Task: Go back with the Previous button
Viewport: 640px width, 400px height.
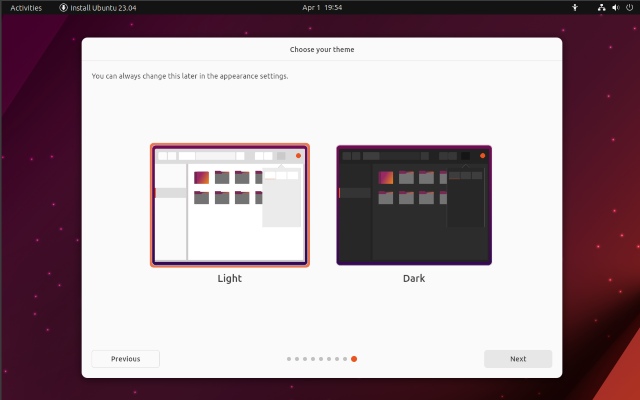Action: click(125, 358)
